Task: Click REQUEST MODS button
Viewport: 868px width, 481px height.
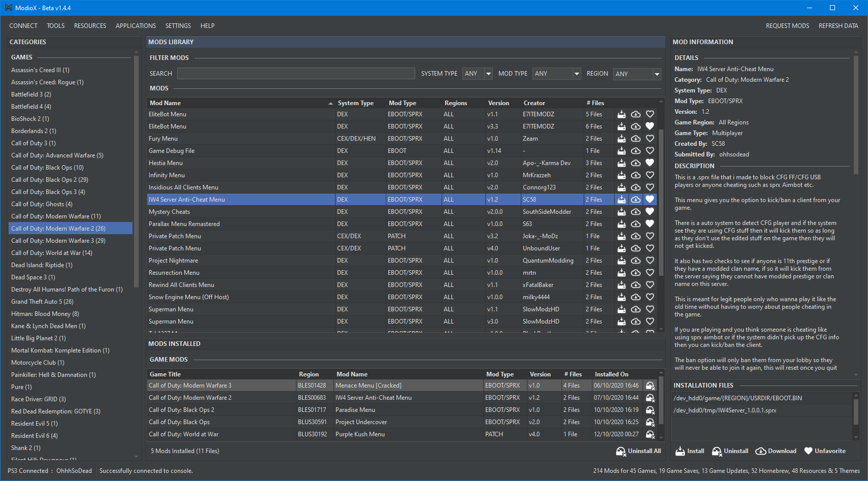Action: tap(787, 26)
